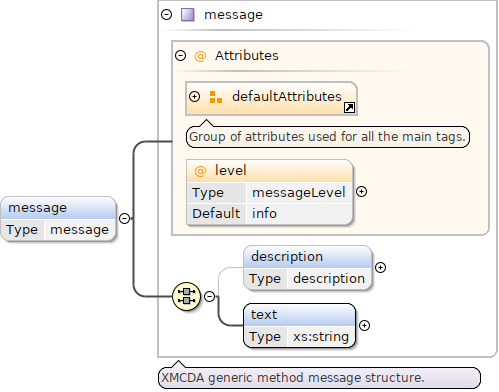This screenshot has width=499, height=392.
Task: Collapse the message complex type box
Action: coord(166,15)
